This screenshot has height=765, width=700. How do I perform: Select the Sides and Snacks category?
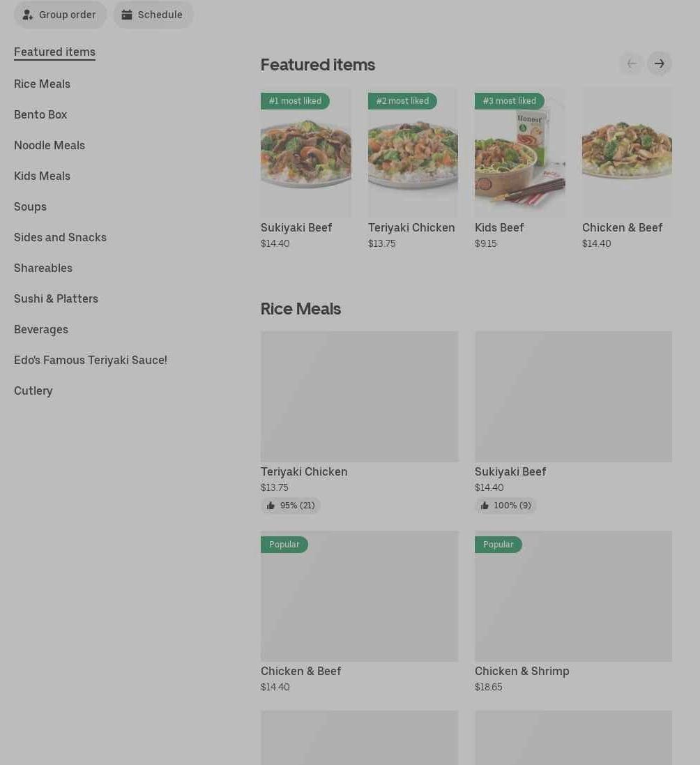coord(60,237)
